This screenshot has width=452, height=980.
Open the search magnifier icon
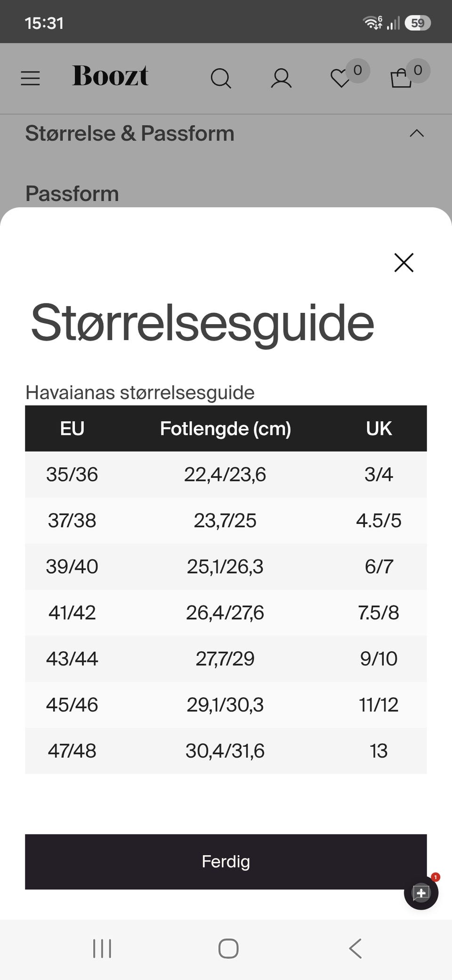point(221,78)
